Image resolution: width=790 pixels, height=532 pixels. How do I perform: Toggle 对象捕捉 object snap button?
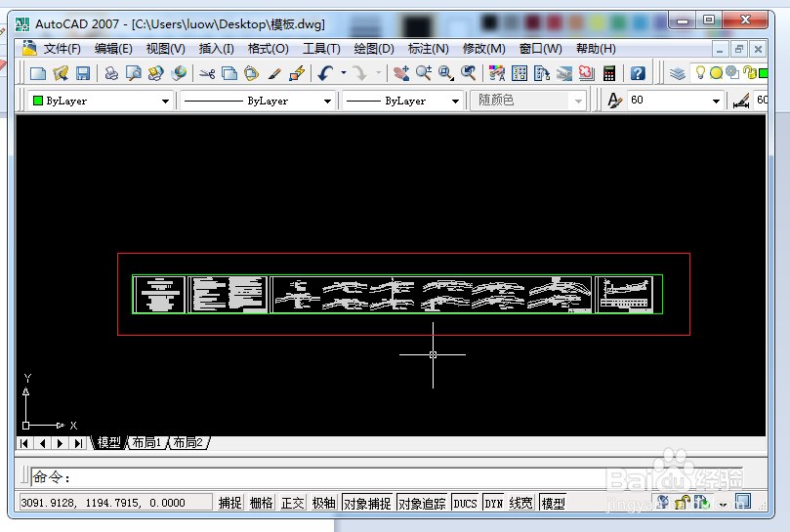pyautogui.click(x=367, y=503)
